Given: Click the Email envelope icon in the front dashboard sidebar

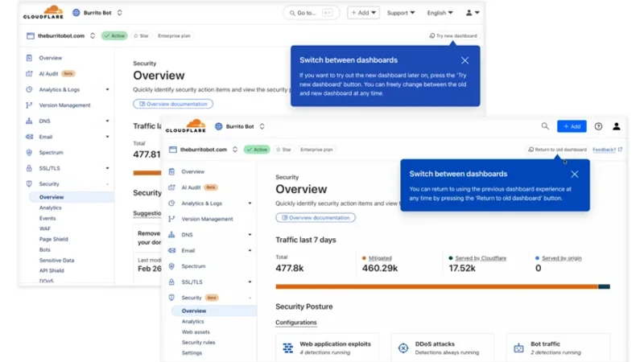Looking at the screenshot, I should point(171,250).
